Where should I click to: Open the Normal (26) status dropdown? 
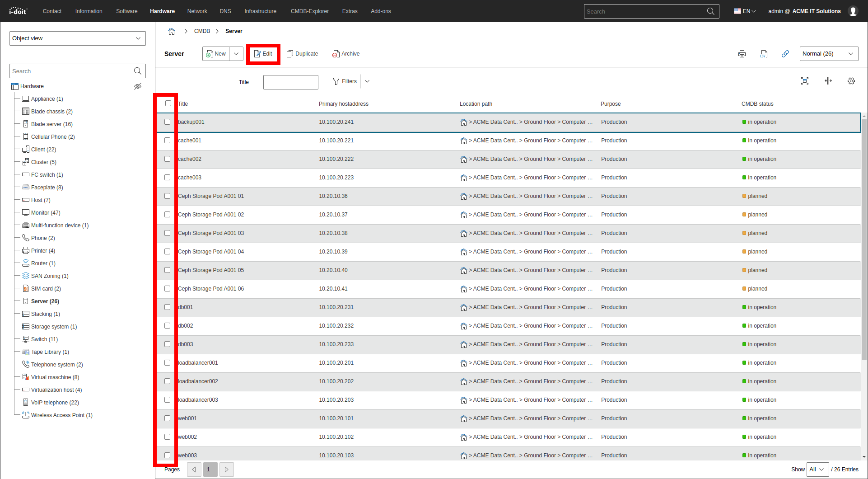(x=829, y=54)
